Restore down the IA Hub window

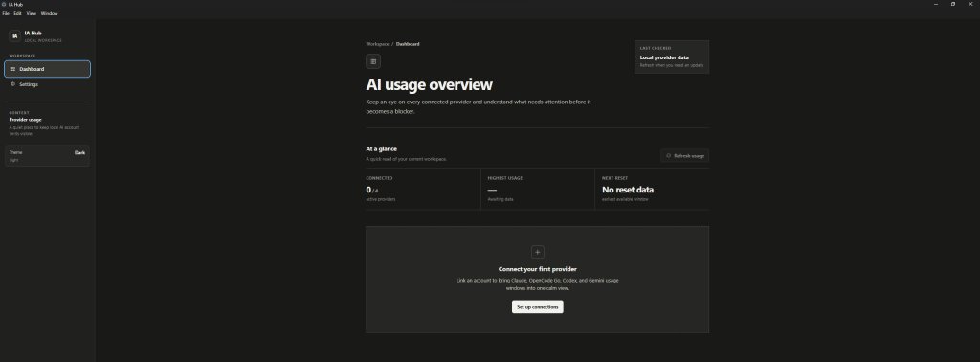pyautogui.click(x=953, y=4)
